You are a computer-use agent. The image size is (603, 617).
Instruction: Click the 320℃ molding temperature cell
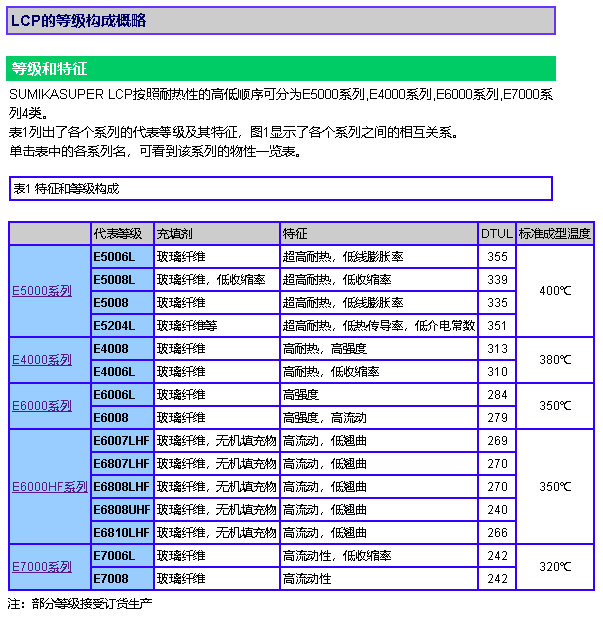point(555,567)
